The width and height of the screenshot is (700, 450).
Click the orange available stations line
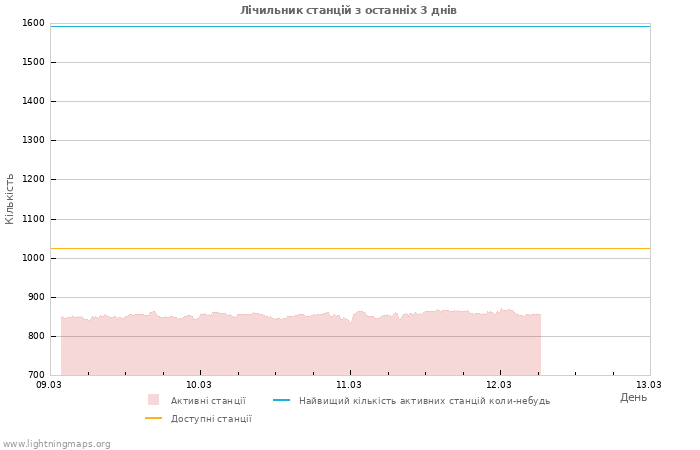click(350, 248)
